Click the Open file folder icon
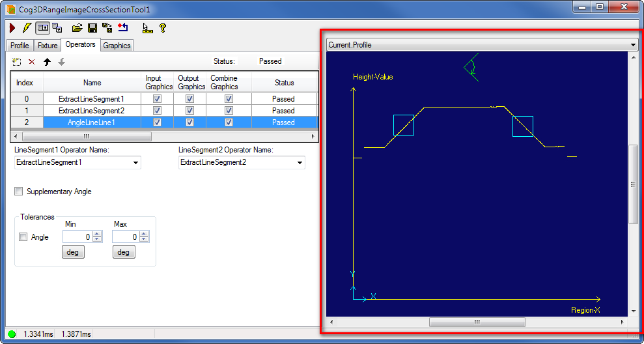Screen dimensions: 644x344 [77, 28]
